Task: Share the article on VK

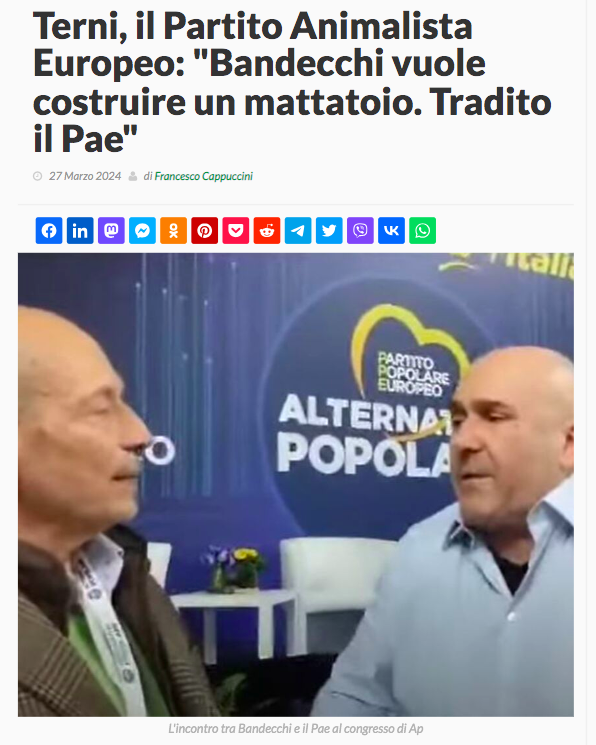Action: pos(391,230)
